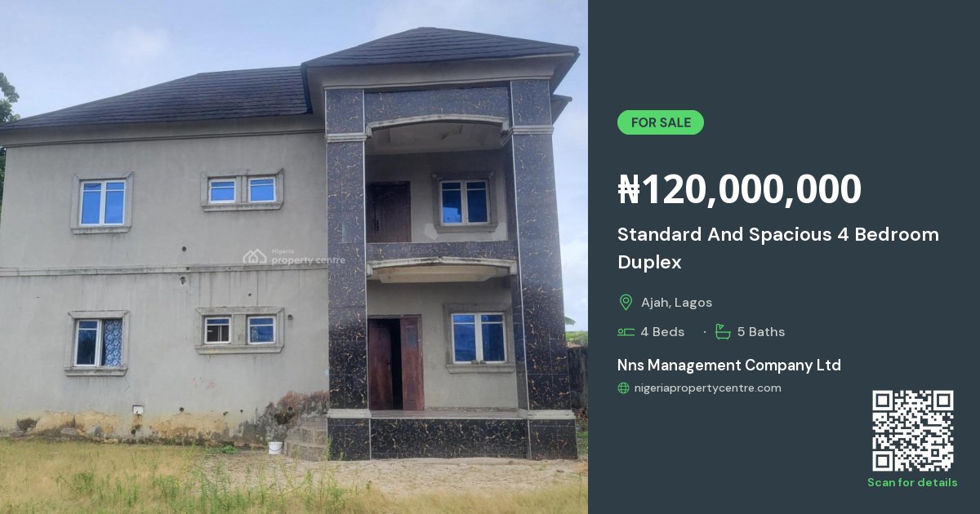
Task: Click the 4 Beds label
Action: click(662, 332)
